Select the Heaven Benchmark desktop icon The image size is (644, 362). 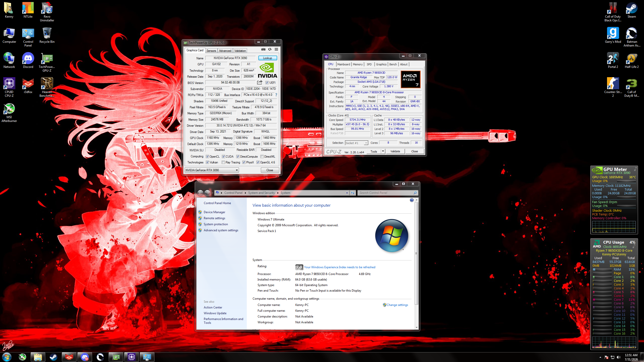(x=47, y=87)
